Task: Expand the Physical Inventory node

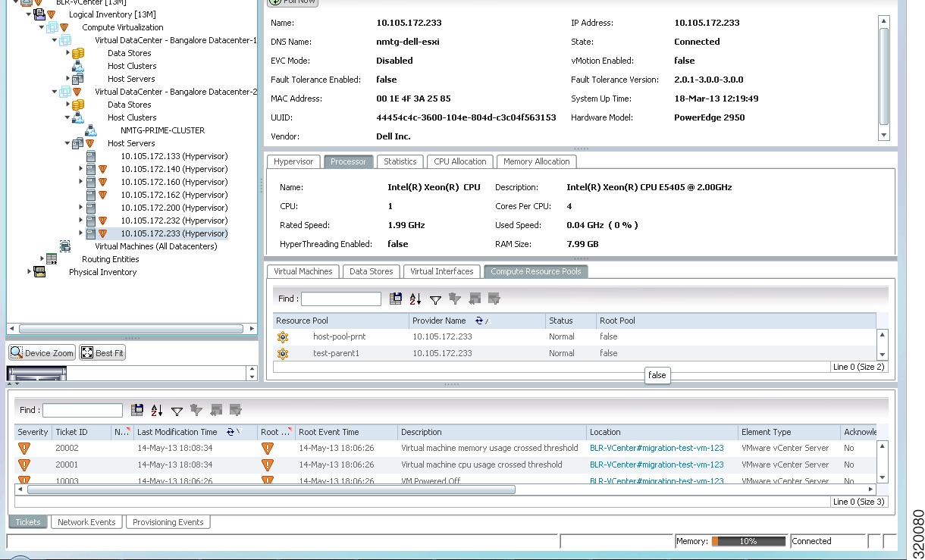Action: click(x=29, y=272)
